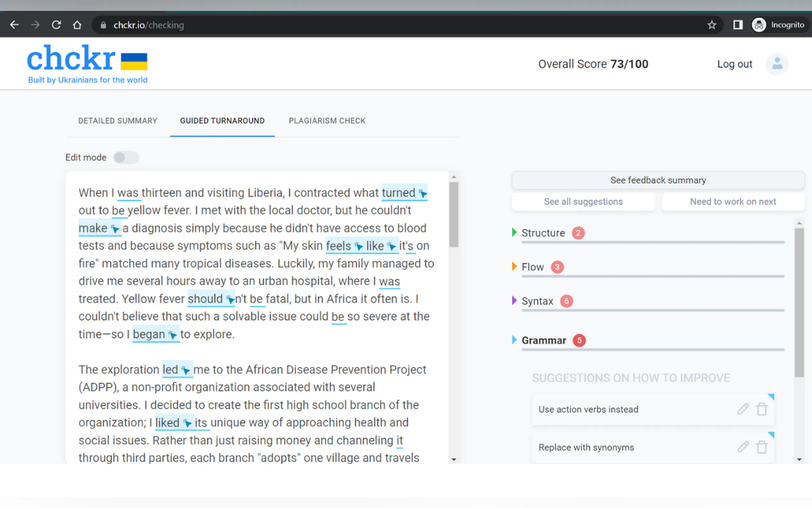This screenshot has width=812, height=508.
Task: Click pencil icon on 'Replace with synonyms'
Action: coord(743,447)
